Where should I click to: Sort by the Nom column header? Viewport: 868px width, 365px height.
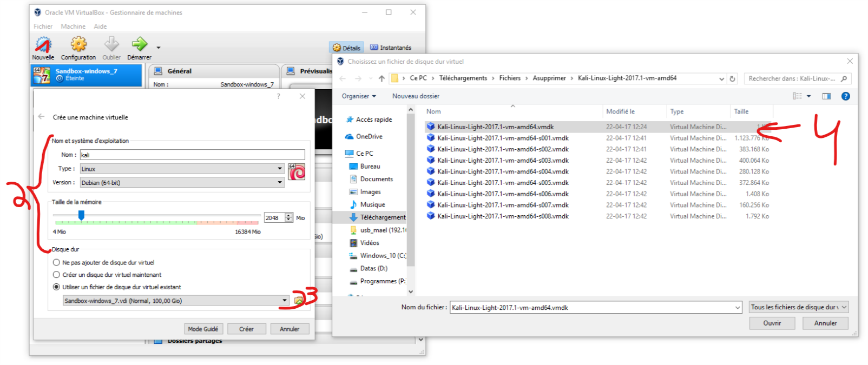pyautogui.click(x=433, y=111)
